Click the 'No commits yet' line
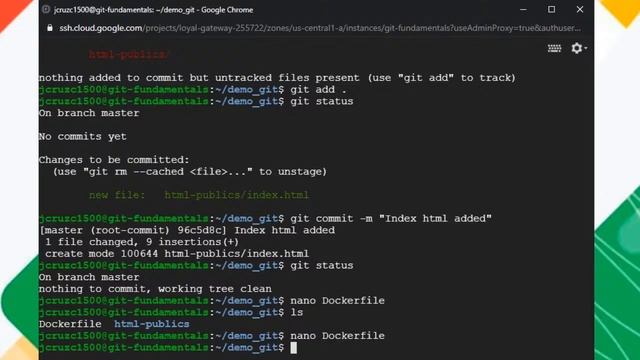Screen dimensions: 640x360 [x=82, y=136]
